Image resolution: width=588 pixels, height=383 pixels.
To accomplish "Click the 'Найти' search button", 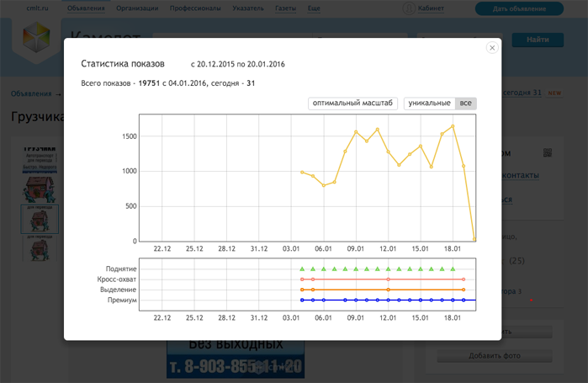I will pos(537,40).
